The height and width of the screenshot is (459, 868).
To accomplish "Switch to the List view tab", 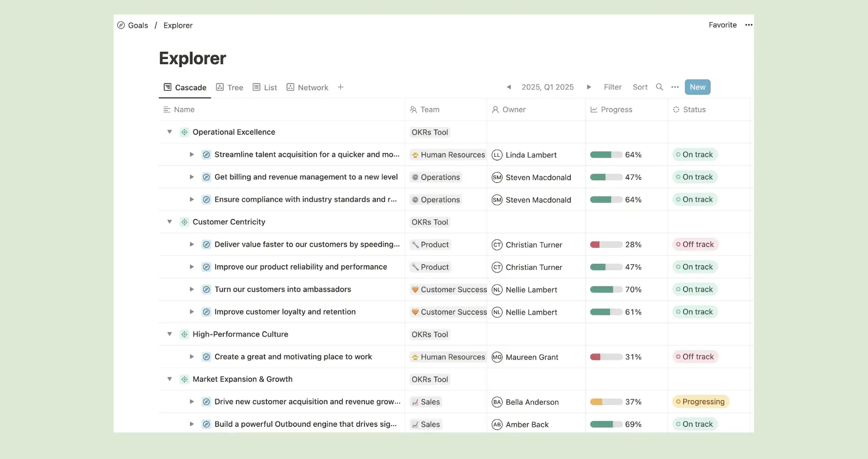I will click(265, 87).
